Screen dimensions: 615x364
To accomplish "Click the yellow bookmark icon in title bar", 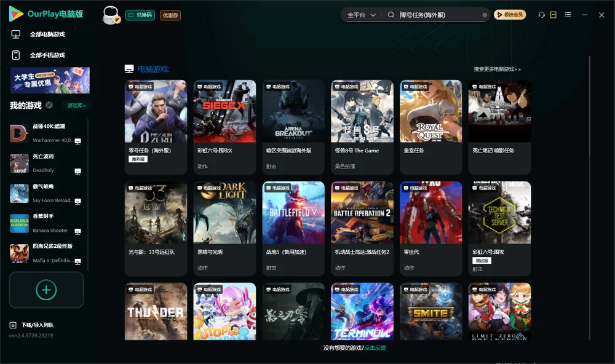I will click(553, 15).
